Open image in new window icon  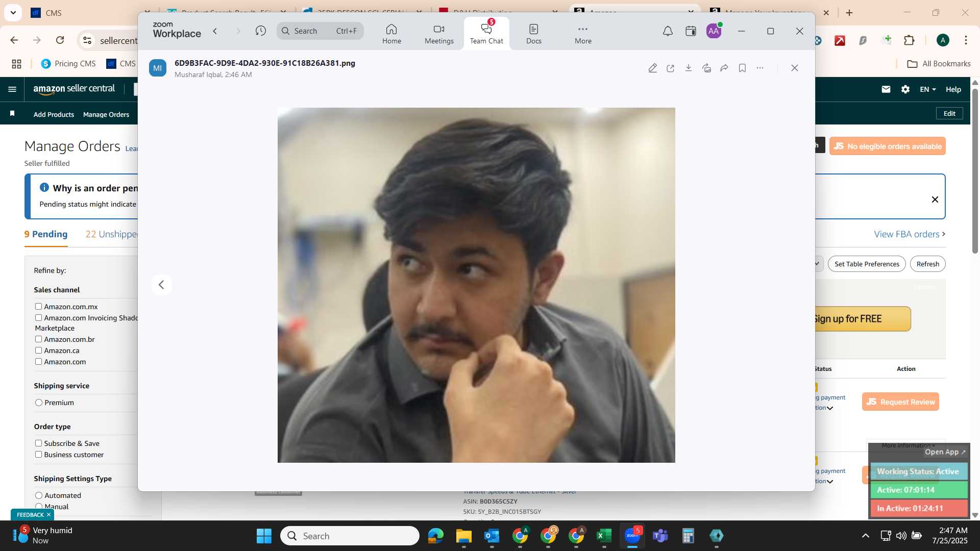pos(671,68)
